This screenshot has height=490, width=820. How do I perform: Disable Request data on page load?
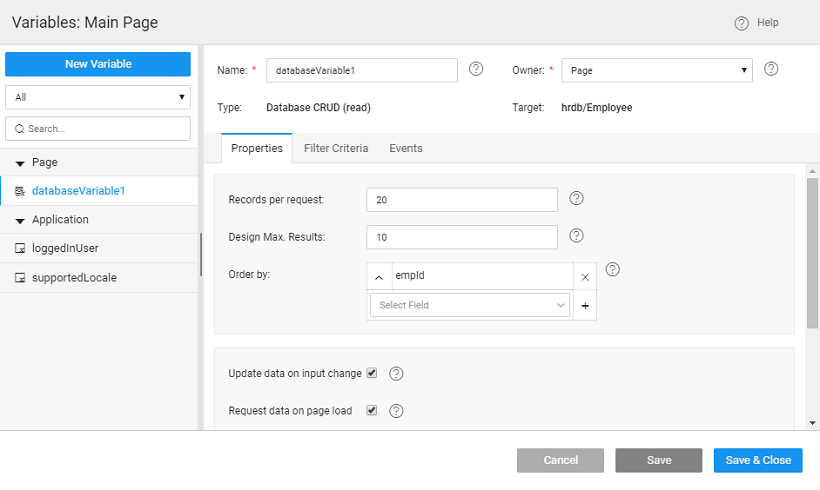pos(372,410)
